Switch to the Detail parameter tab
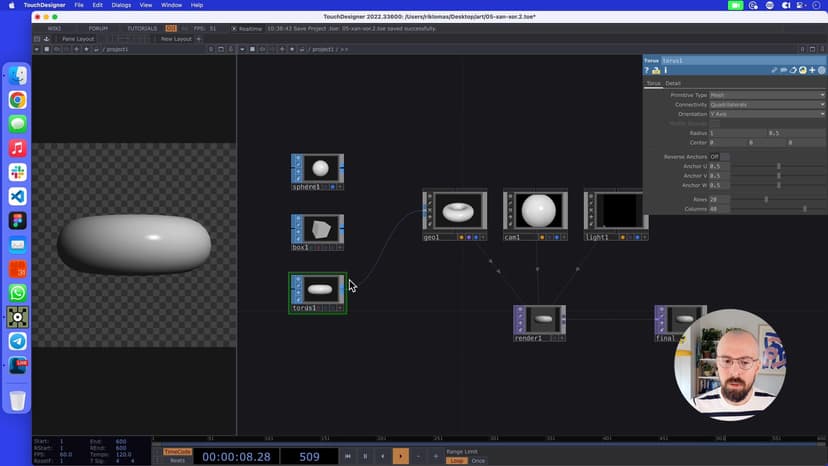 (x=673, y=83)
